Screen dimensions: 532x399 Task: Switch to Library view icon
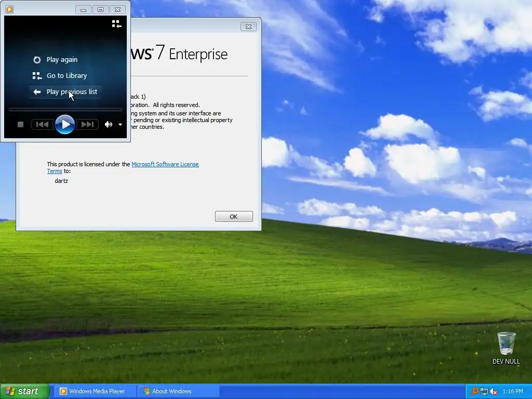[117, 24]
